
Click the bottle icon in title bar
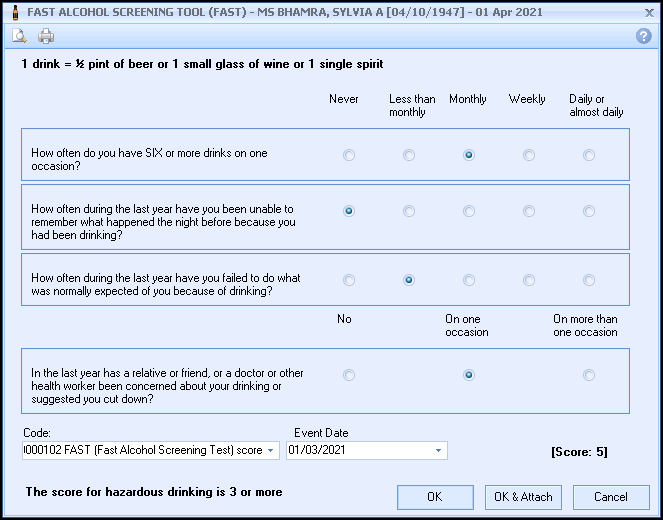click(x=12, y=11)
